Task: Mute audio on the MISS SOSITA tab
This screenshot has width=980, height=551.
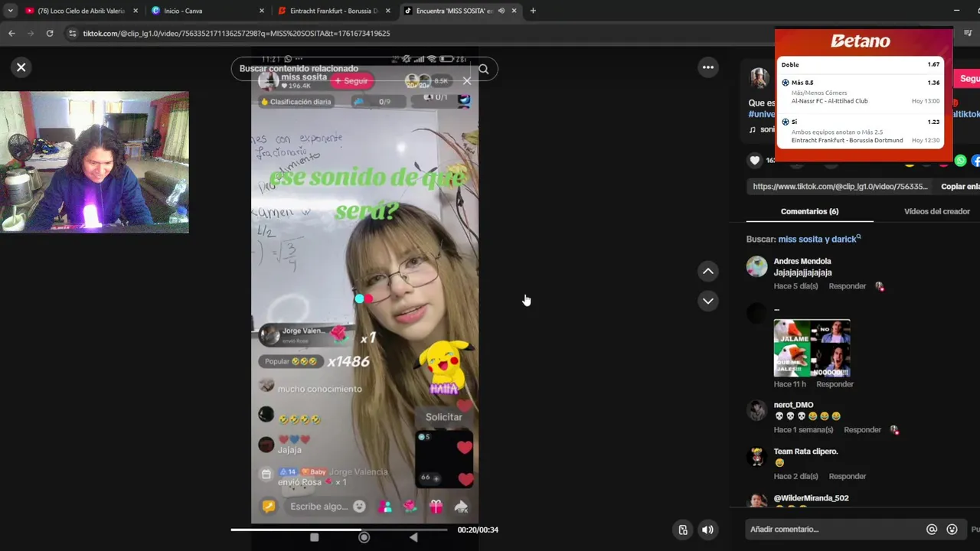Action: coord(501,11)
